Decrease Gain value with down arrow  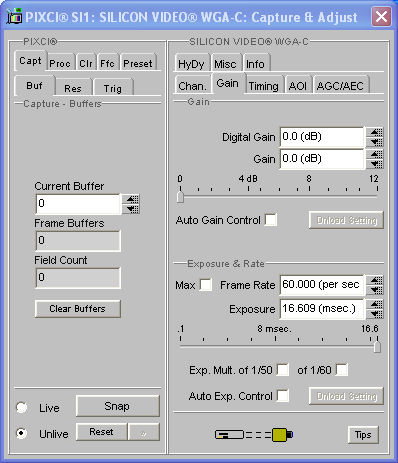point(375,164)
